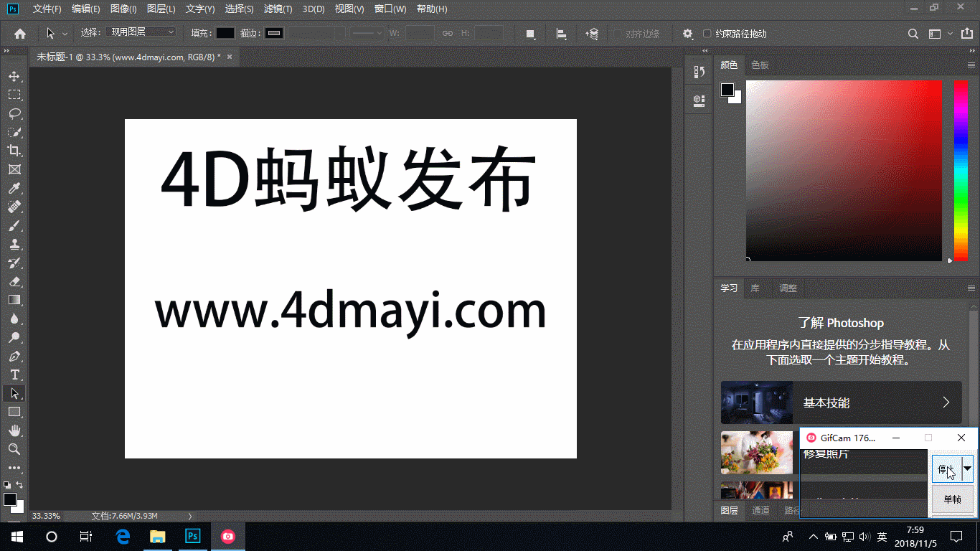Choose the Crop tool
The width and height of the screenshot is (980, 551).
click(x=14, y=151)
